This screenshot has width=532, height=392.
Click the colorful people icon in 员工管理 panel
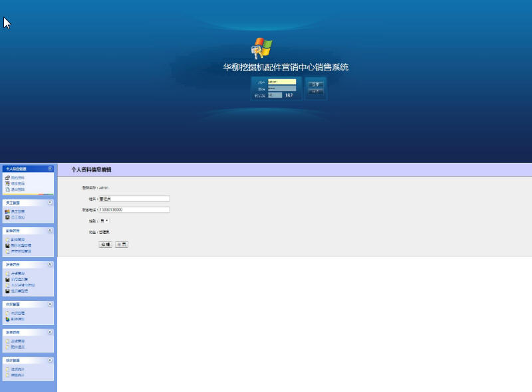click(7, 211)
